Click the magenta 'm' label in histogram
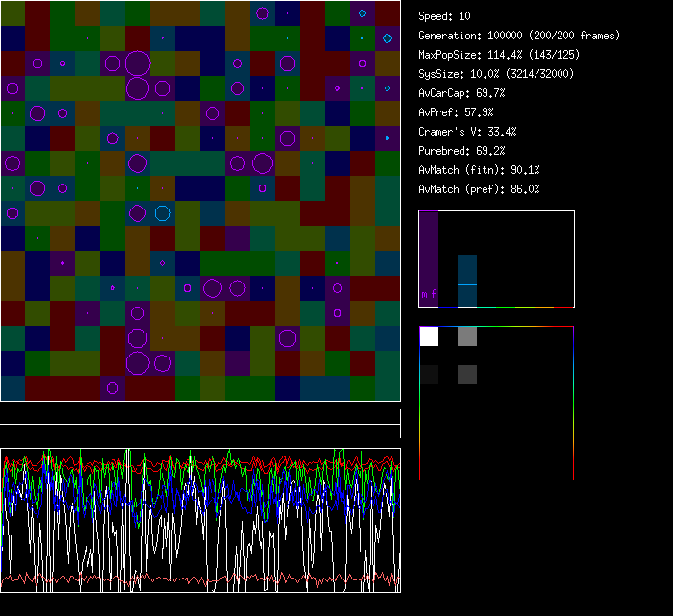This screenshot has width=673, height=616. [424, 295]
